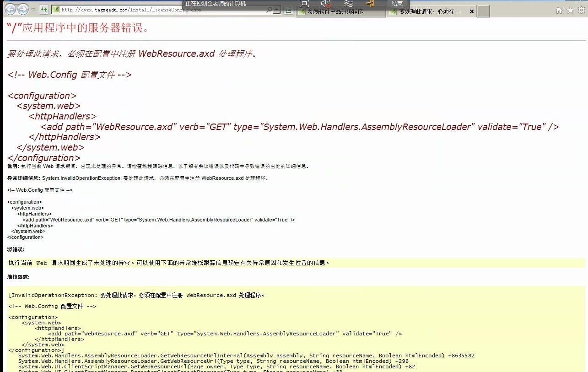Screen dimensions: 588x372
Task: Open recent pages dropdown beside Forward button
Action: [x=33, y=10]
